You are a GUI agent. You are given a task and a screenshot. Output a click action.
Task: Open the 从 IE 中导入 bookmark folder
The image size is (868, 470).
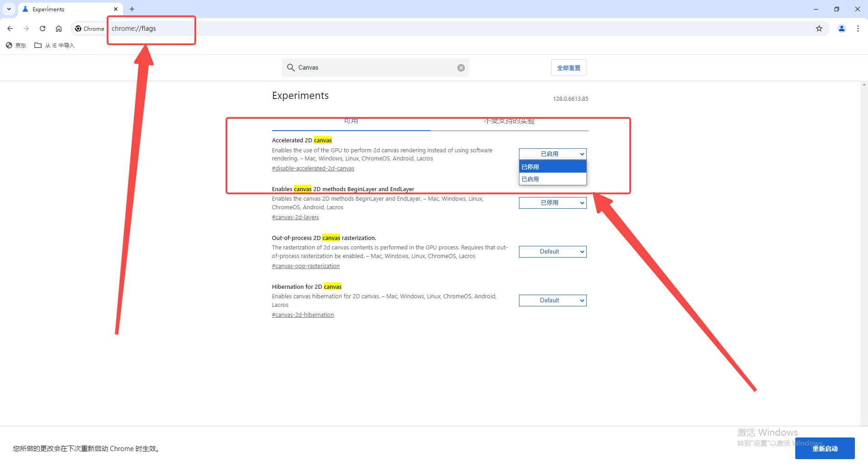pos(55,45)
